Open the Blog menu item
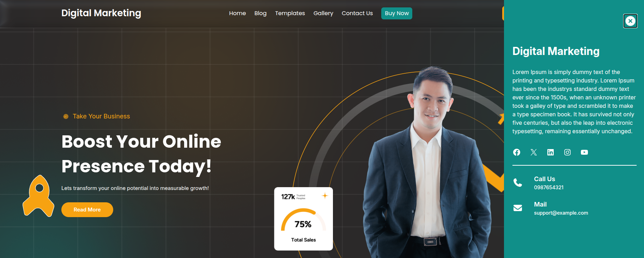The height and width of the screenshot is (258, 644). (x=260, y=13)
